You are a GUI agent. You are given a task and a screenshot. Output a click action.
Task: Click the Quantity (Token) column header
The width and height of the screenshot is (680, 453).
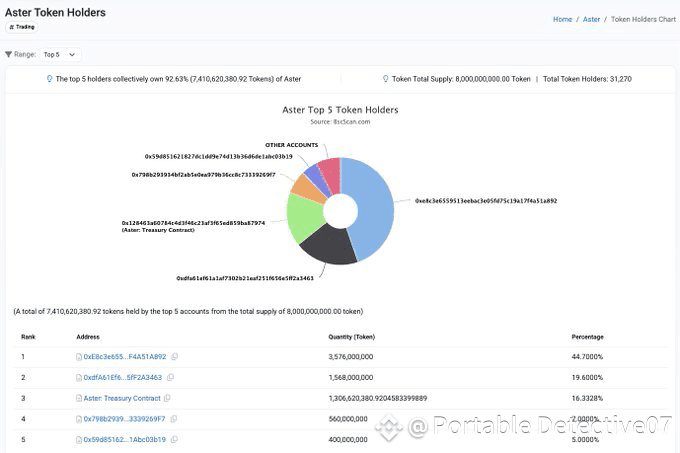[352, 337]
